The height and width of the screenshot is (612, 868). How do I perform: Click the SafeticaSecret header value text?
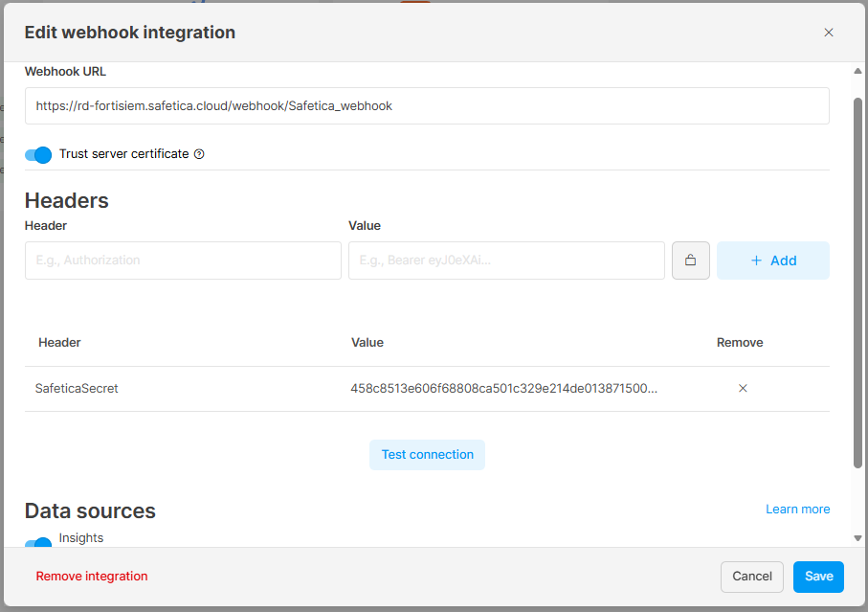(503, 388)
